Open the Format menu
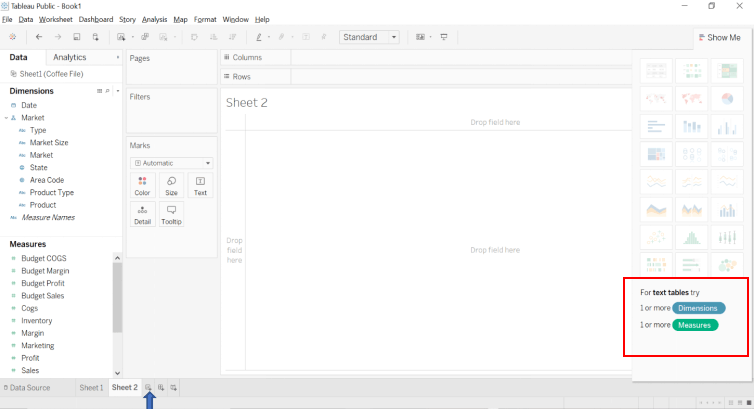The height and width of the screenshot is (409, 754). 205,20
